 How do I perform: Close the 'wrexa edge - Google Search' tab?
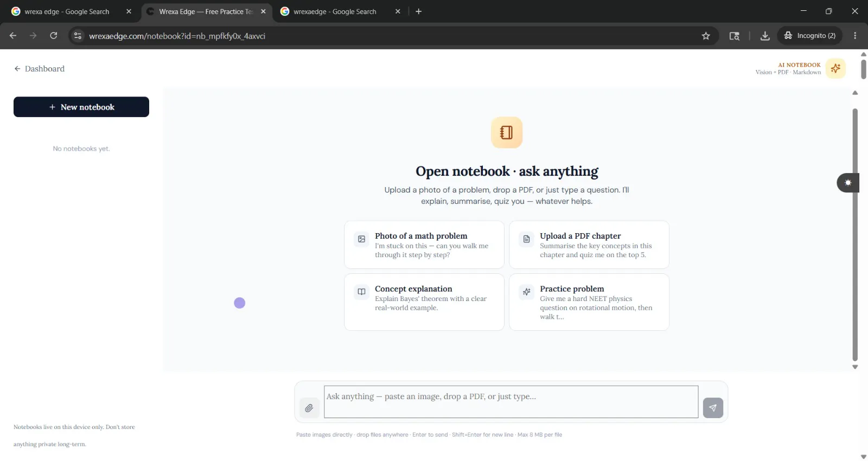click(129, 11)
